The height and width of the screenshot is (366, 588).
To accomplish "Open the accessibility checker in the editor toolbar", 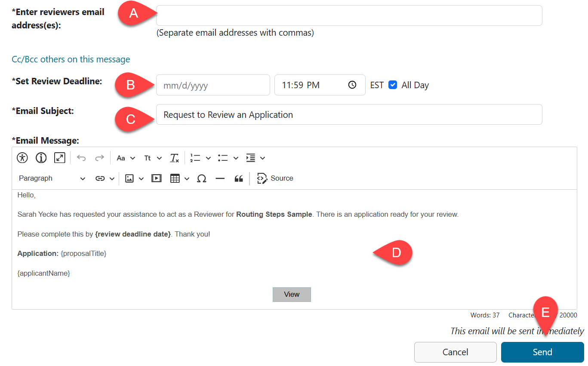I will coord(22,158).
